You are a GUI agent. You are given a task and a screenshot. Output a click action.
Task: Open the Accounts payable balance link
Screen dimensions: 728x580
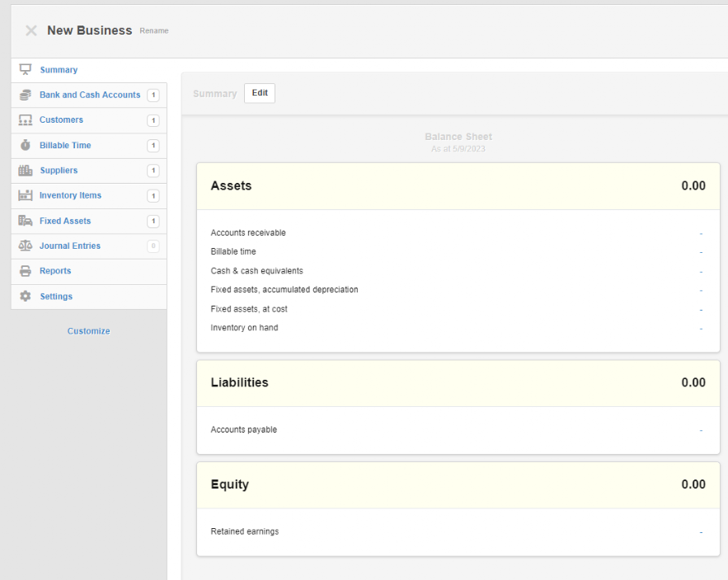[701, 431]
